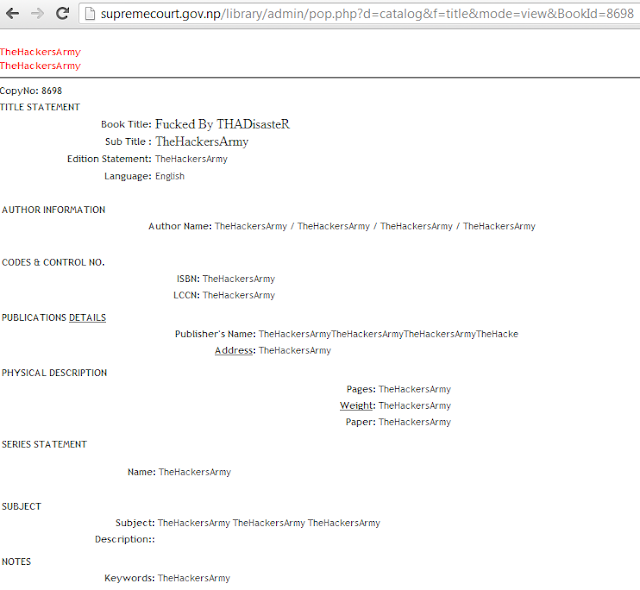
Task: Click the first red TheHackersArmy heading
Action: 40,52
